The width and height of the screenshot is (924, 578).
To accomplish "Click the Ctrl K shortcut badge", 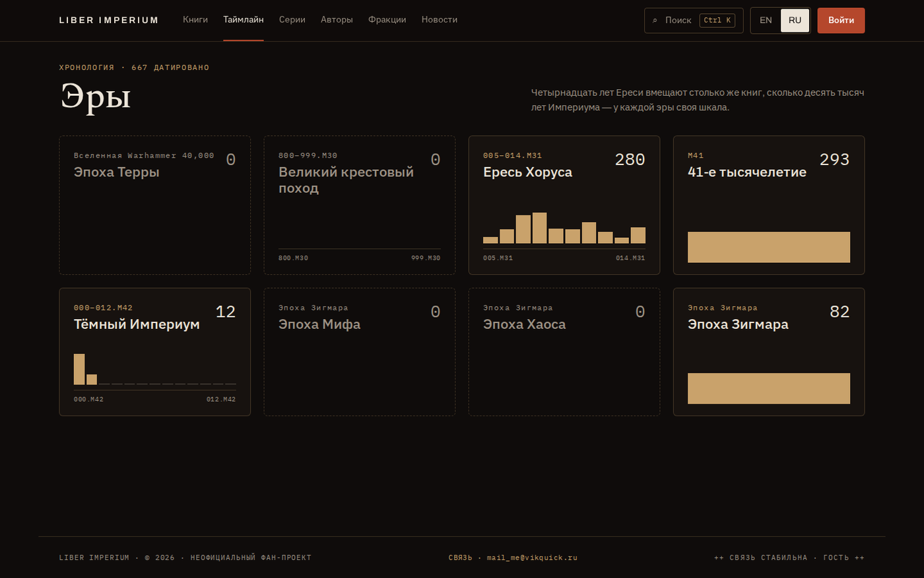I will click(x=717, y=20).
